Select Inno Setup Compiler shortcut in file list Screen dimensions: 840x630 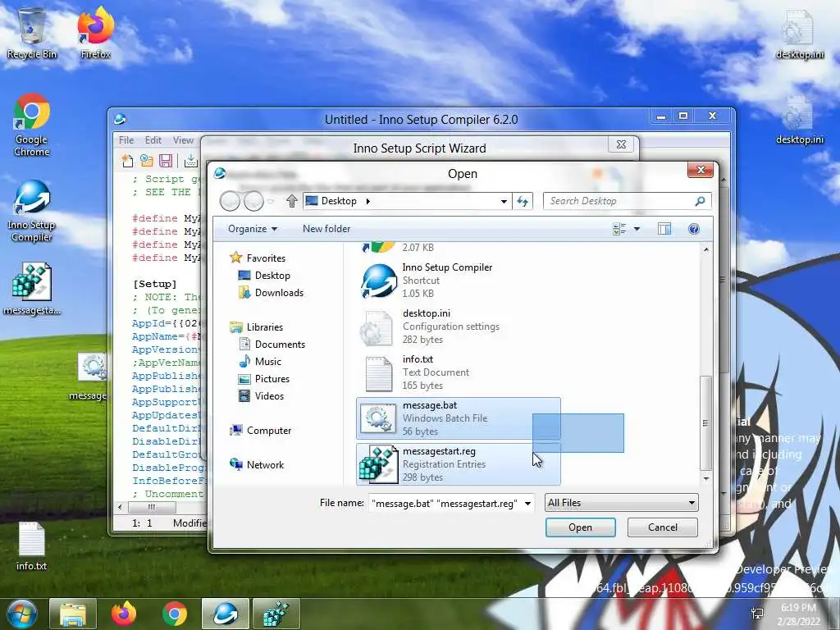coord(458,281)
